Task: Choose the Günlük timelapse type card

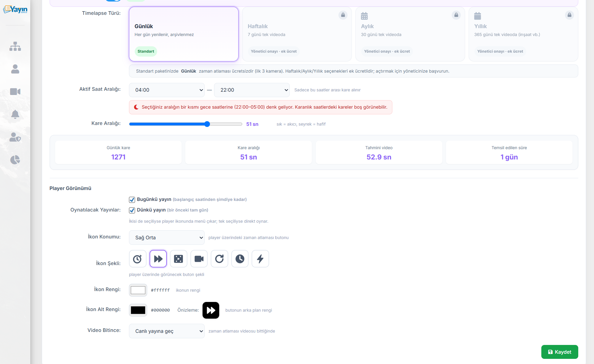Action: (184, 34)
